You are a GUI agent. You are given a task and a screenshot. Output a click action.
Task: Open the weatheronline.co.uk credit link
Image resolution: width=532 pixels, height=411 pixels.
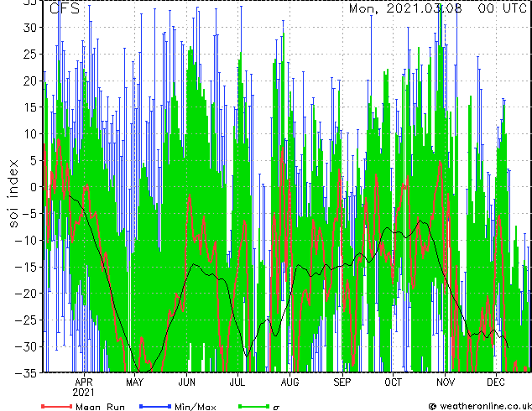pos(481,406)
